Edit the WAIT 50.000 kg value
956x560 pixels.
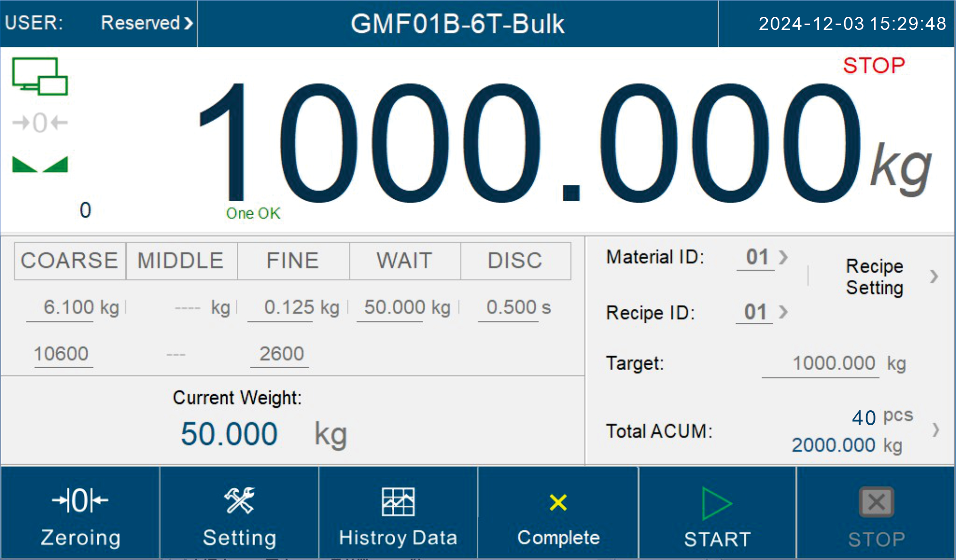[x=395, y=308]
